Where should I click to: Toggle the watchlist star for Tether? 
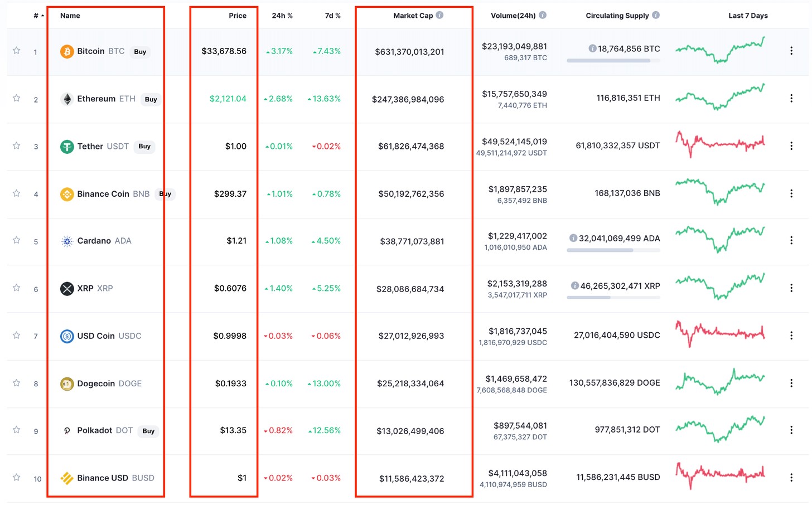17,145
